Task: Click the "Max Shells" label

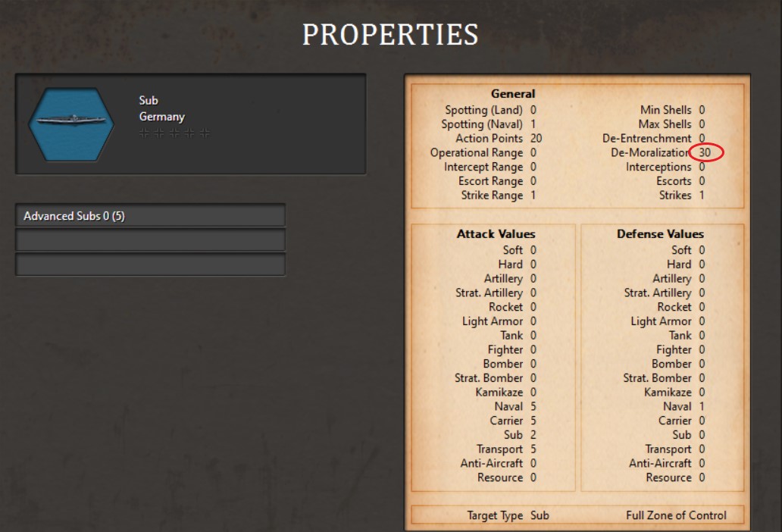Action: (665, 124)
